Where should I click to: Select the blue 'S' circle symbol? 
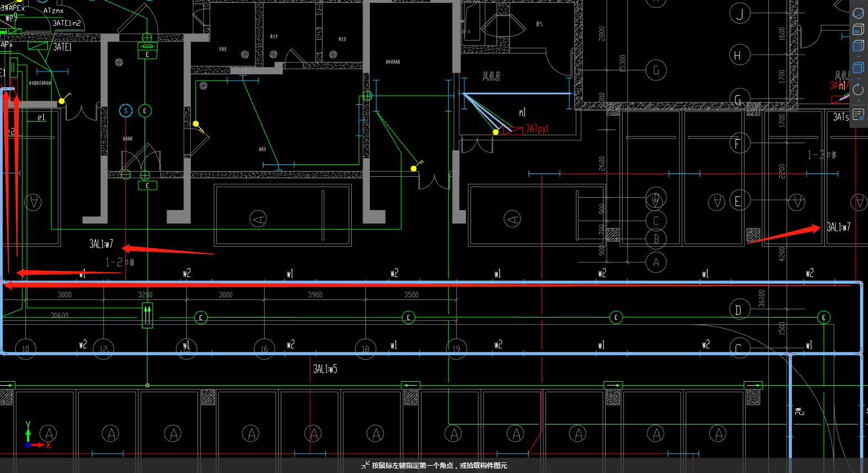tap(126, 110)
